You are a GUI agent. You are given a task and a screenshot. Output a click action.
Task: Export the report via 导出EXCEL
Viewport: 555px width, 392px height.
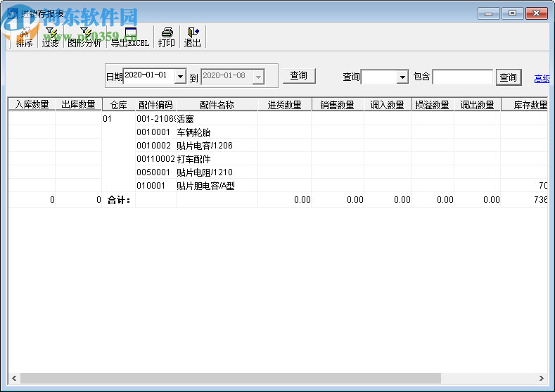pyautogui.click(x=130, y=37)
